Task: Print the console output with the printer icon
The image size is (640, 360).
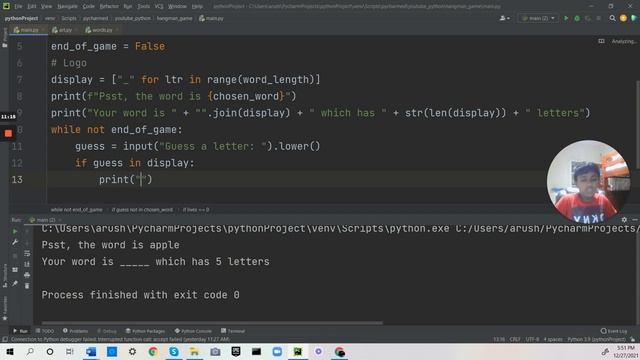Action: click(27, 275)
